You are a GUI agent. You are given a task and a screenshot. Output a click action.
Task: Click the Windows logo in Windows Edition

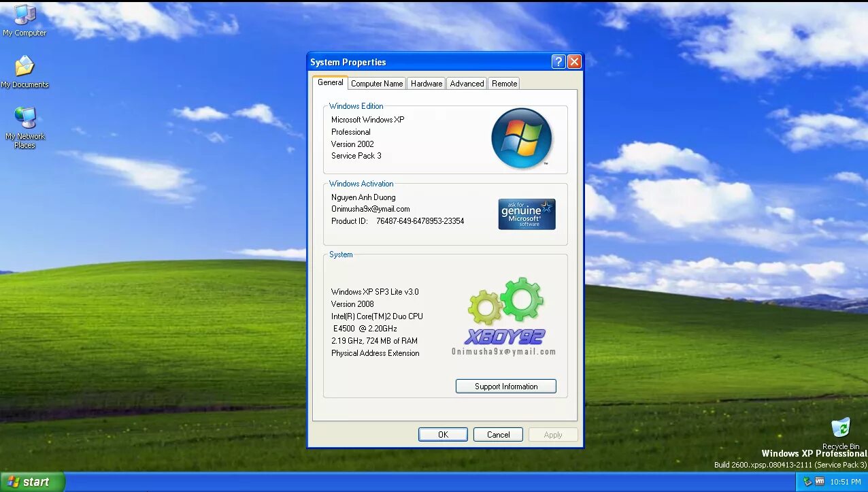click(522, 138)
